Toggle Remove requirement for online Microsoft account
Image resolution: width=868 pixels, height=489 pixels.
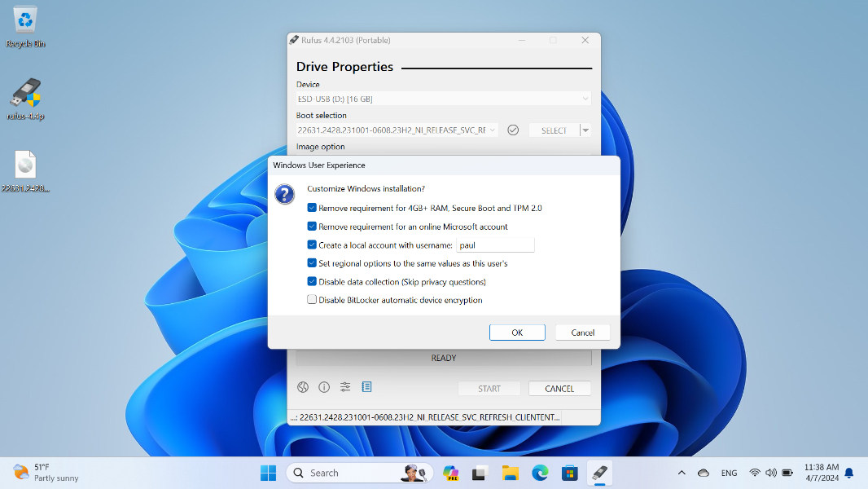(x=312, y=227)
